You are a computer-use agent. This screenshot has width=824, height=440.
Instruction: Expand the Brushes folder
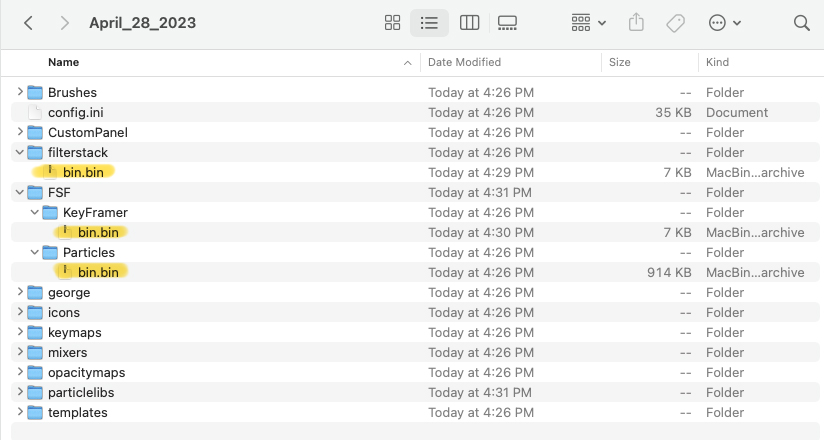pos(20,92)
